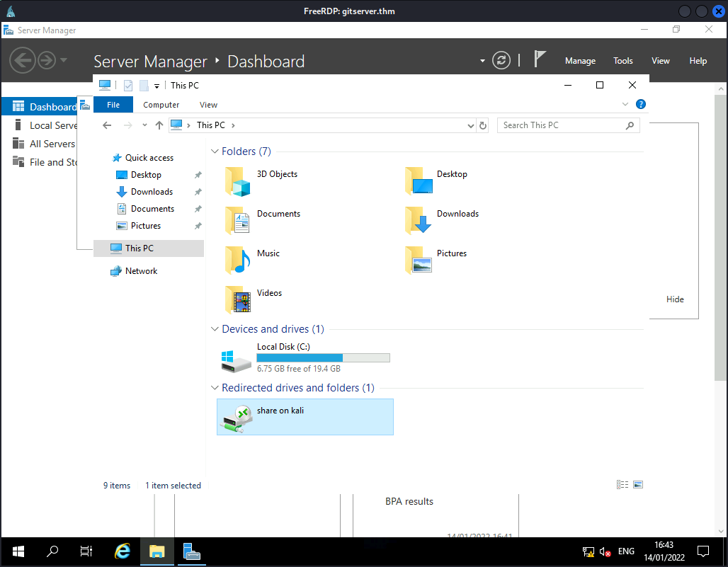Open Server Manager Help menu
Screen dimensions: 728x567
coord(698,61)
